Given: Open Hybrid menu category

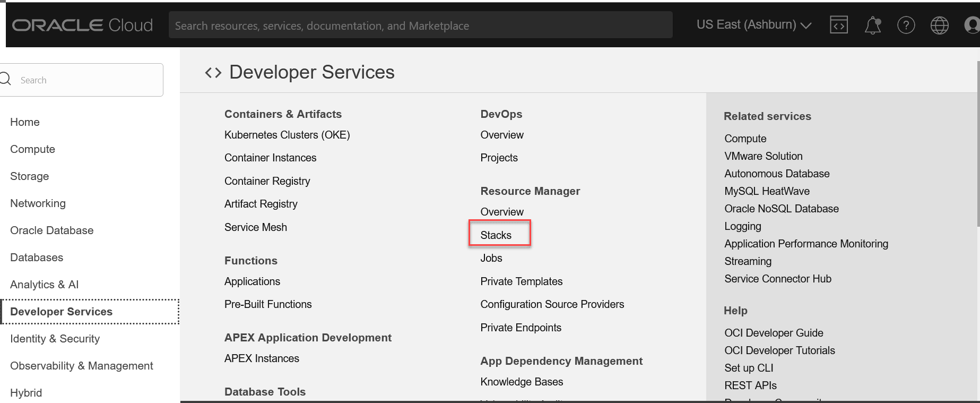Looking at the screenshot, I should point(26,393).
